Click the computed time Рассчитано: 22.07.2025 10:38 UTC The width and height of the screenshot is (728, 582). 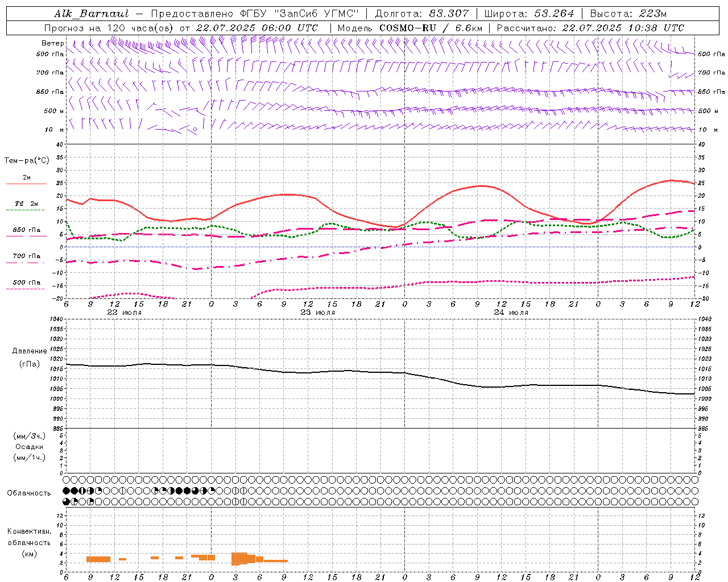click(x=590, y=28)
